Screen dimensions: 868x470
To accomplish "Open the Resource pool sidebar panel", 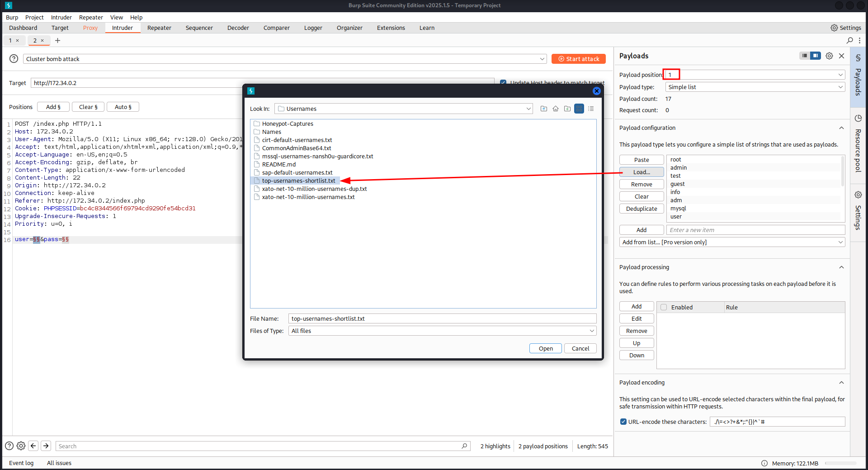I will pyautogui.click(x=858, y=145).
